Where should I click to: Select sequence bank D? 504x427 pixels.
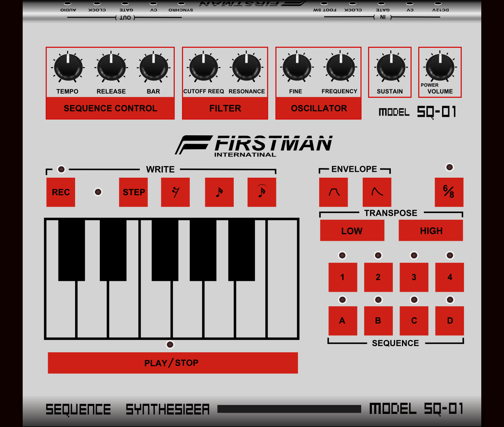(x=450, y=321)
